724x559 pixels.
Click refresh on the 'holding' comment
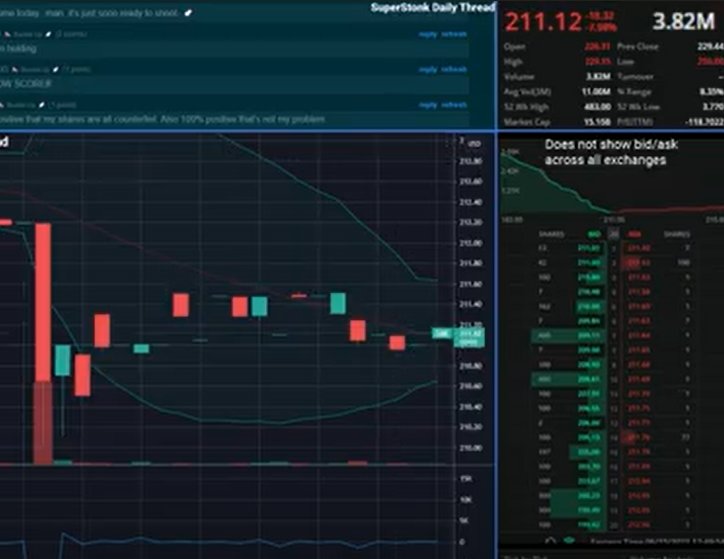tap(454, 34)
